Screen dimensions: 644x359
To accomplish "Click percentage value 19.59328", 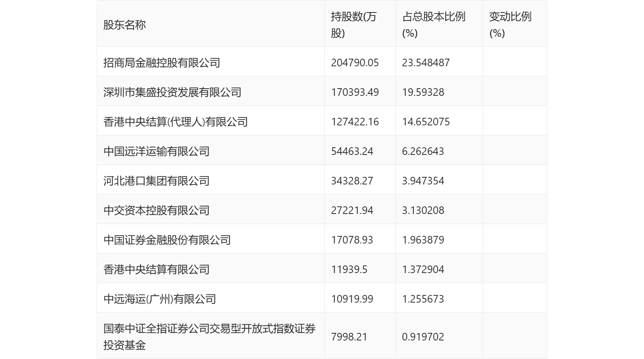I will pos(423,92).
